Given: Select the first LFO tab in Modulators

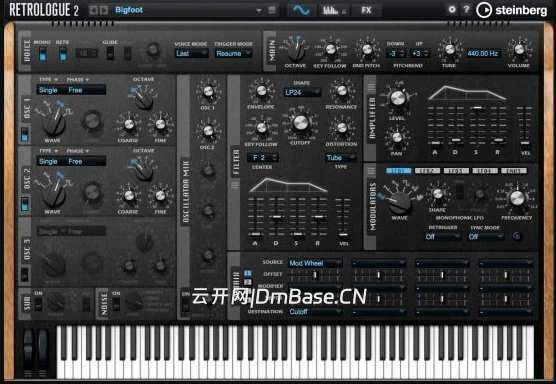Looking at the screenshot, I should (x=399, y=171).
